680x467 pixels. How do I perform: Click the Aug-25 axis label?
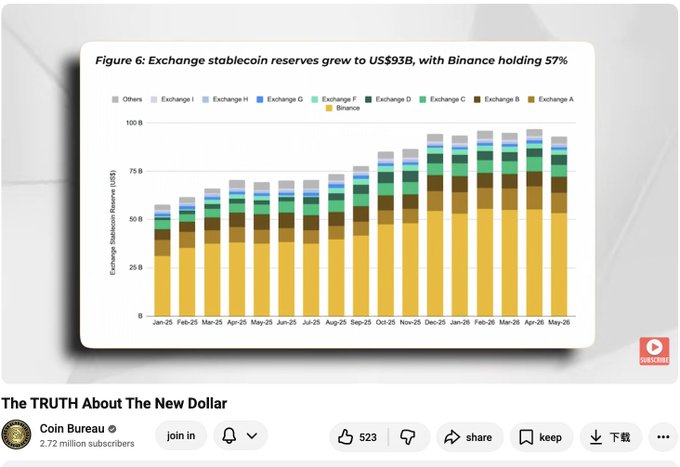point(336,322)
